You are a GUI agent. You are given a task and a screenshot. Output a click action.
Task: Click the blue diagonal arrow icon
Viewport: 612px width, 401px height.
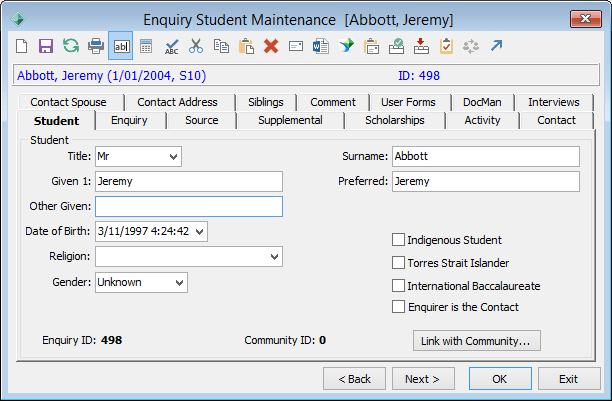point(496,46)
